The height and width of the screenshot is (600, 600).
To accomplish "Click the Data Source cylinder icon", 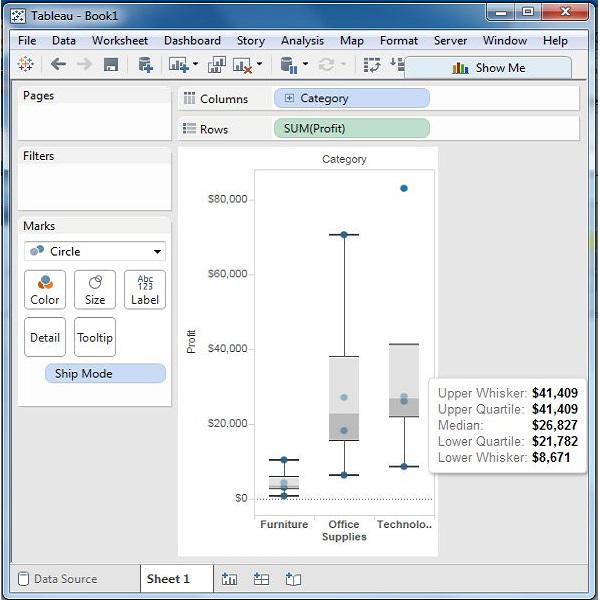I will coord(23,579).
